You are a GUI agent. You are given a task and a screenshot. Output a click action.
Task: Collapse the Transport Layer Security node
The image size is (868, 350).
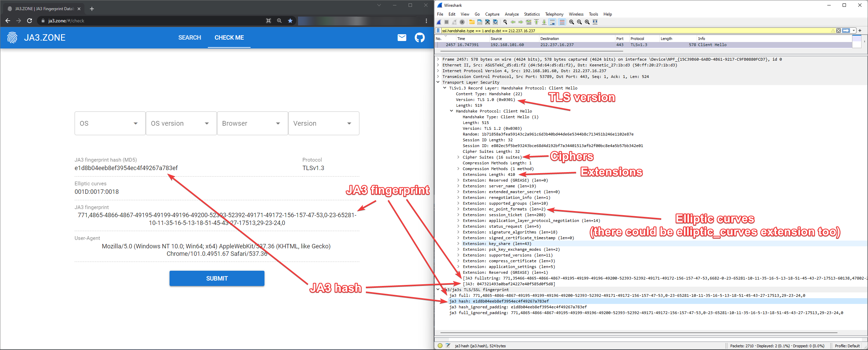click(438, 82)
